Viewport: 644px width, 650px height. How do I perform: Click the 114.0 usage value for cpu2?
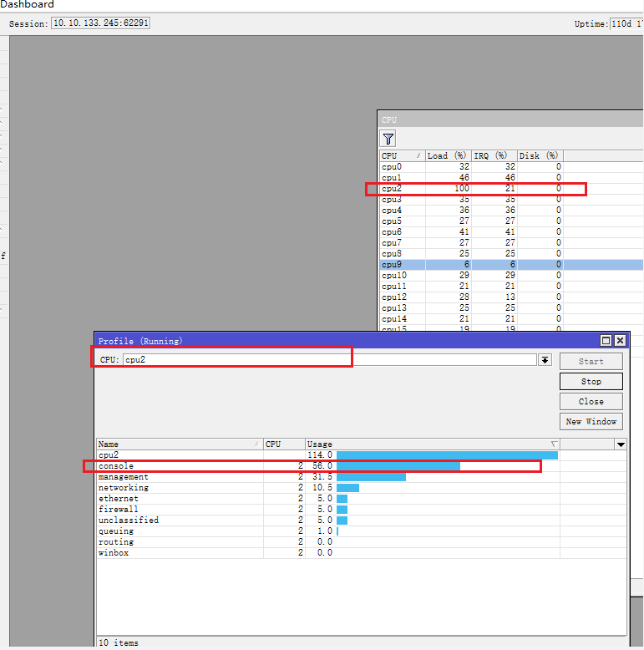click(x=320, y=455)
